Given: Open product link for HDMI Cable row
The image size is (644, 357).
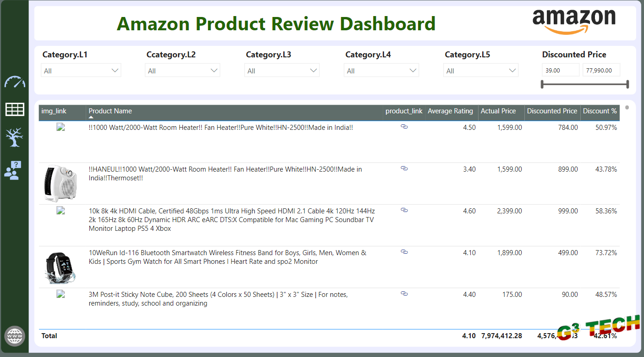Looking at the screenshot, I should [404, 210].
